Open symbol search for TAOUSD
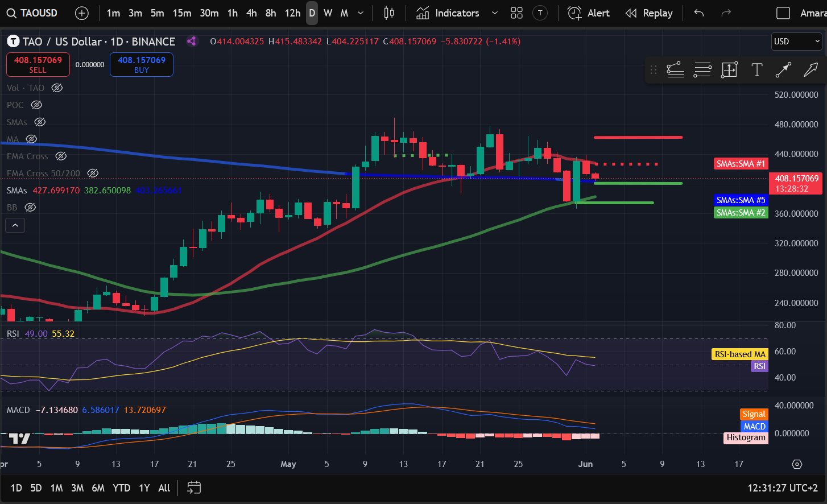The width and height of the screenshot is (827, 504). (x=33, y=13)
